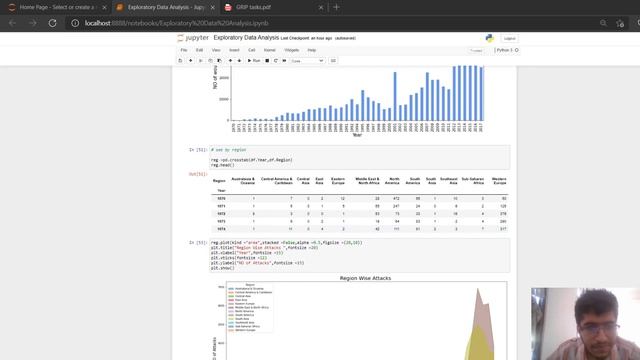Go back in browser history
Screen dimensions: 640x360
(13, 23)
